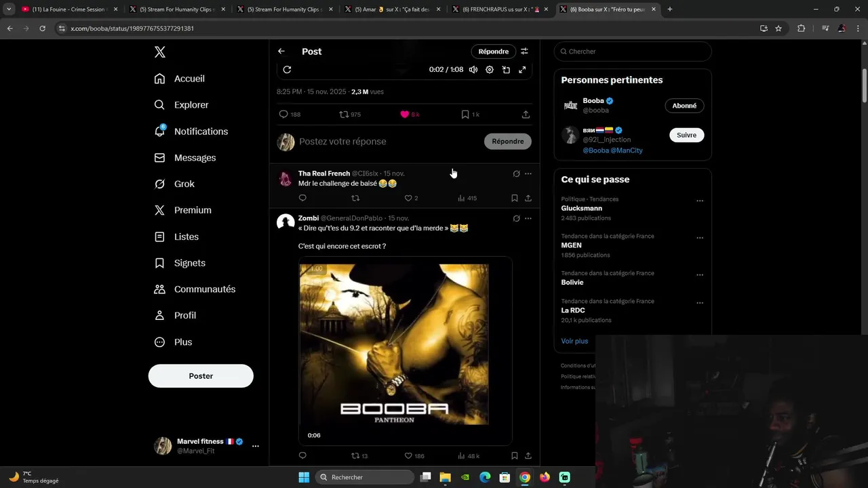This screenshot has width=868, height=488.
Task: View the 48 k views analytics of Zombi reply
Action: pos(469,456)
